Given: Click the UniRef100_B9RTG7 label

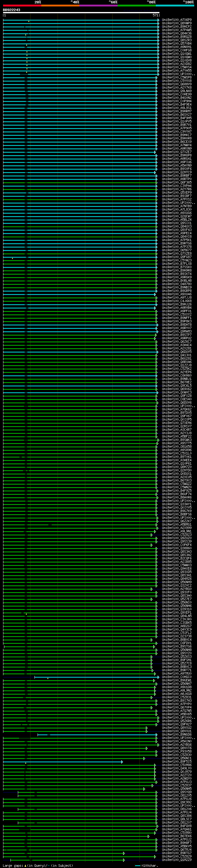Looking at the screenshot, I should coord(176,854).
